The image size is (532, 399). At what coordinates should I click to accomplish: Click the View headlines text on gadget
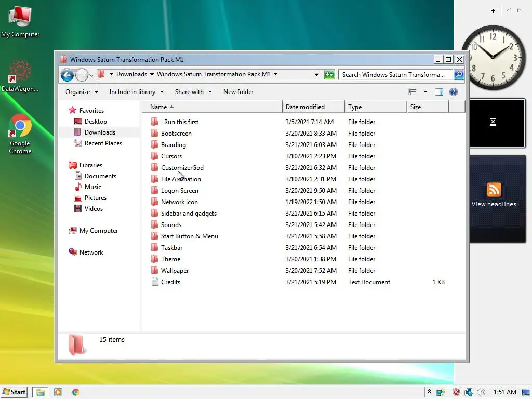[x=494, y=204]
